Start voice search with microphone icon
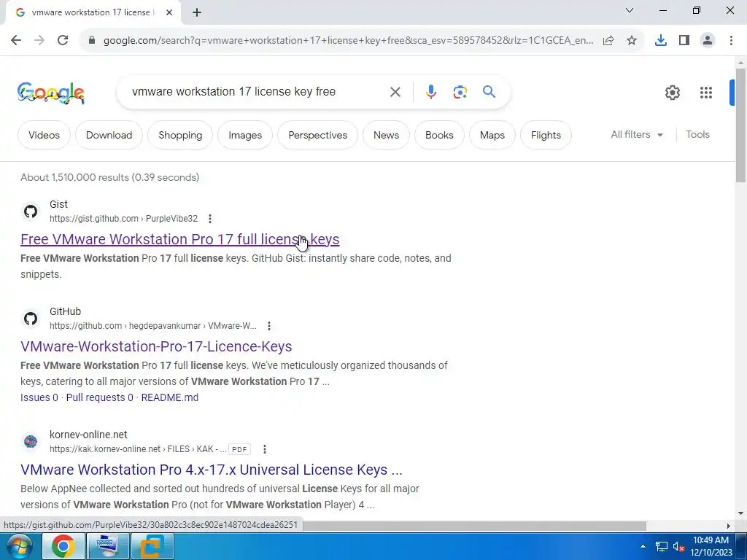 [x=430, y=92]
